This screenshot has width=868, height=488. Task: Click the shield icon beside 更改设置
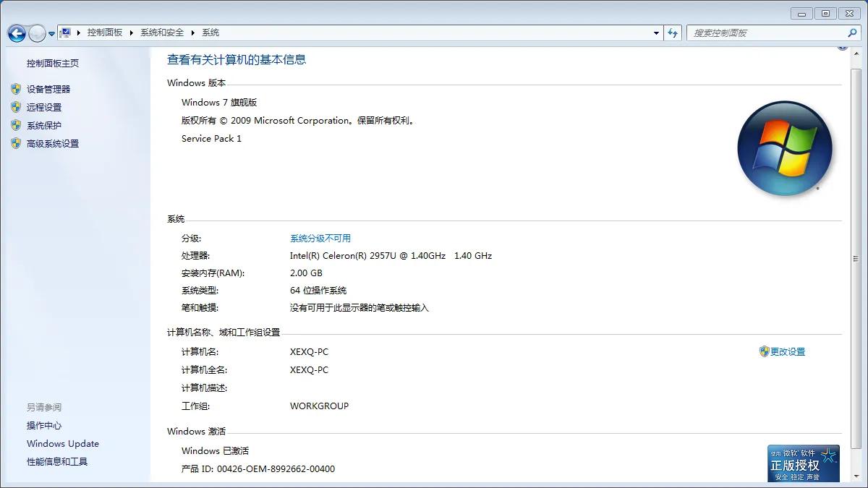[x=762, y=351]
